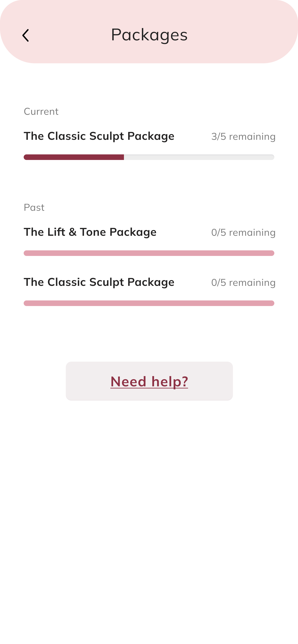Screen dimensions: 298x644
Task: Click past Classic Sculpt 0/5 remaining text
Action: [x=243, y=283]
